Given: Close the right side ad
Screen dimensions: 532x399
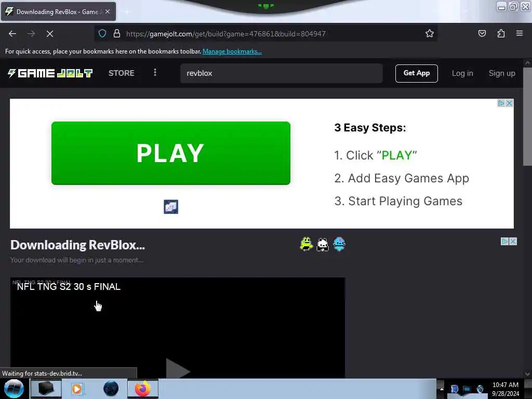Looking at the screenshot, I should (x=513, y=241).
